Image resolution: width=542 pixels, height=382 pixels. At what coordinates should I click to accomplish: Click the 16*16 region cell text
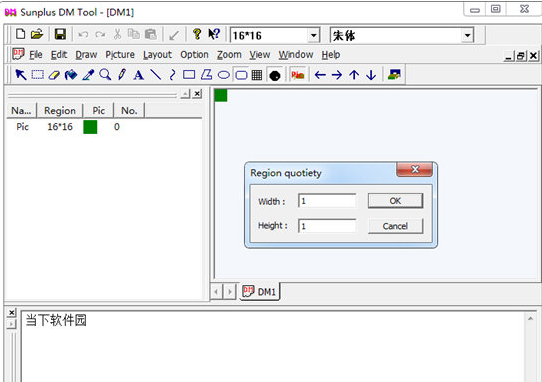(60, 127)
